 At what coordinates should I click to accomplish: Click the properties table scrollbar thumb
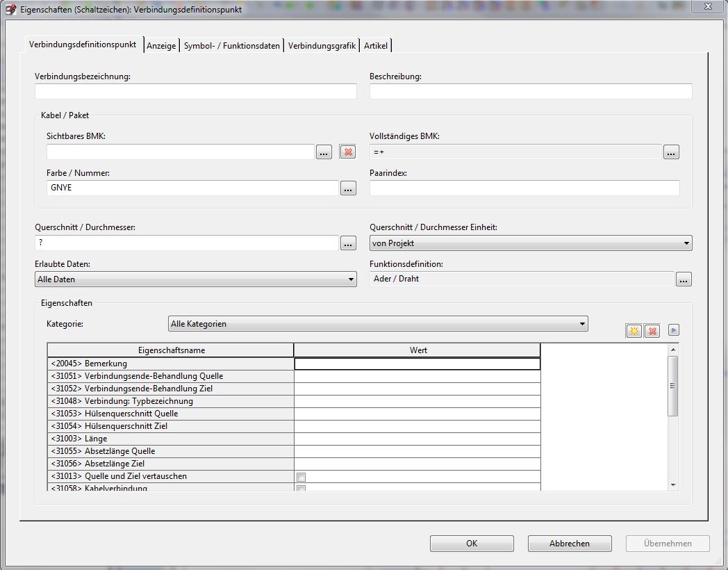pyautogui.click(x=672, y=386)
